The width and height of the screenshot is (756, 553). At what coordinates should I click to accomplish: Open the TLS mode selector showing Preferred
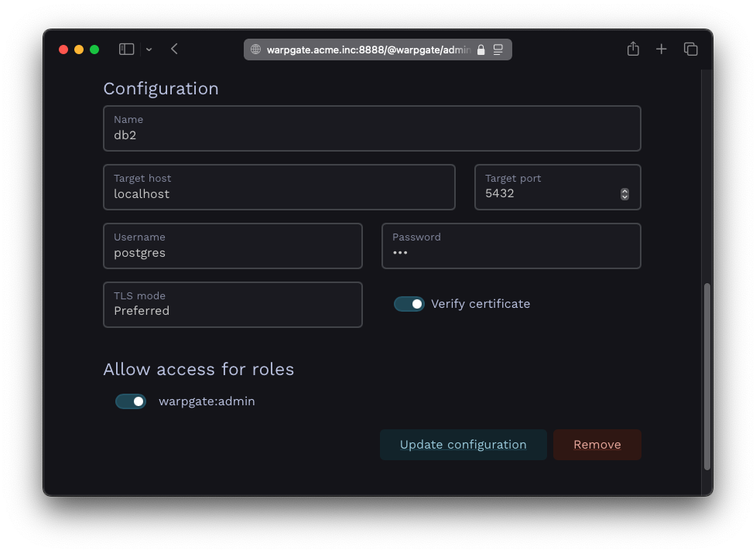tap(232, 305)
